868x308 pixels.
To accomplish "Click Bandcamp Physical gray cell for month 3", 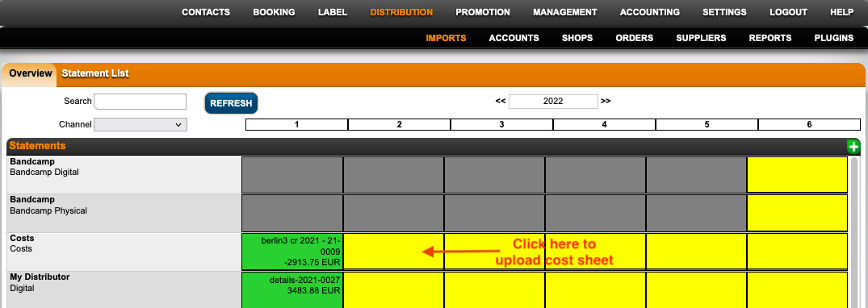I will pos(494,213).
